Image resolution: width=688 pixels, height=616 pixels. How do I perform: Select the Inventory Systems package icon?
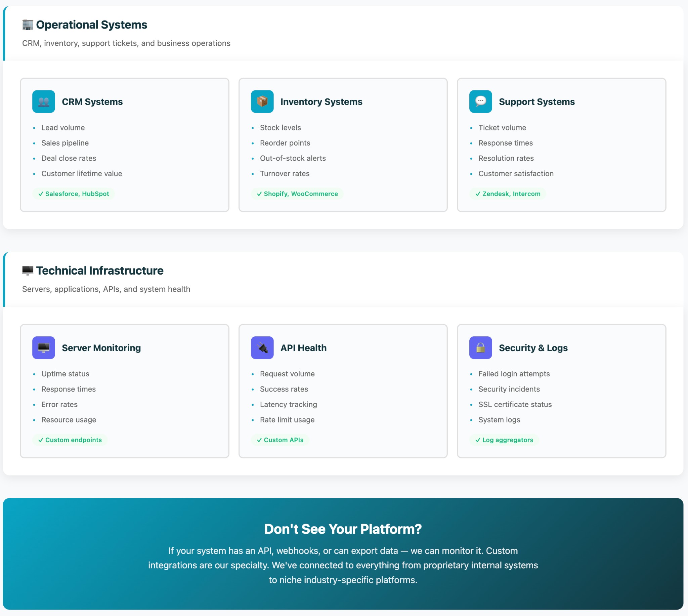[x=262, y=101]
